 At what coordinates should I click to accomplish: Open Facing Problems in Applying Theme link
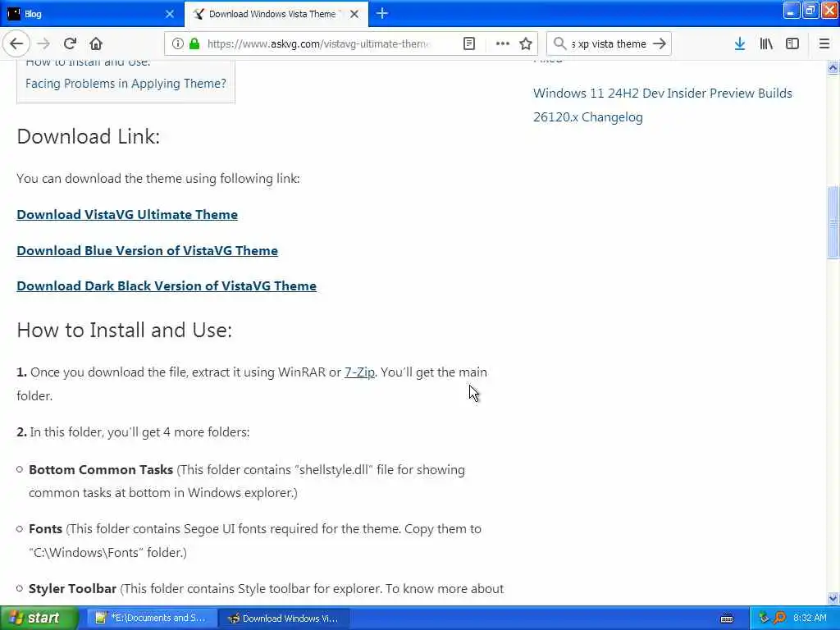click(126, 84)
